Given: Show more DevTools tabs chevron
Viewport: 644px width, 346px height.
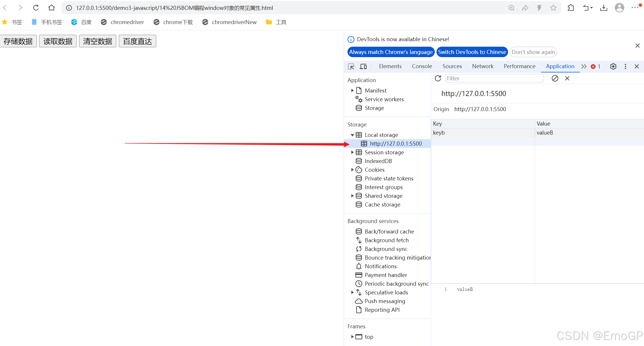Looking at the screenshot, I should [584, 66].
